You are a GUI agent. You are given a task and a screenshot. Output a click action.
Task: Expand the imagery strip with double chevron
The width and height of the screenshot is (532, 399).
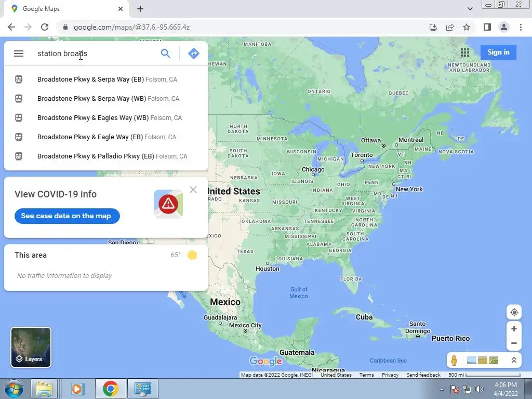click(x=514, y=361)
